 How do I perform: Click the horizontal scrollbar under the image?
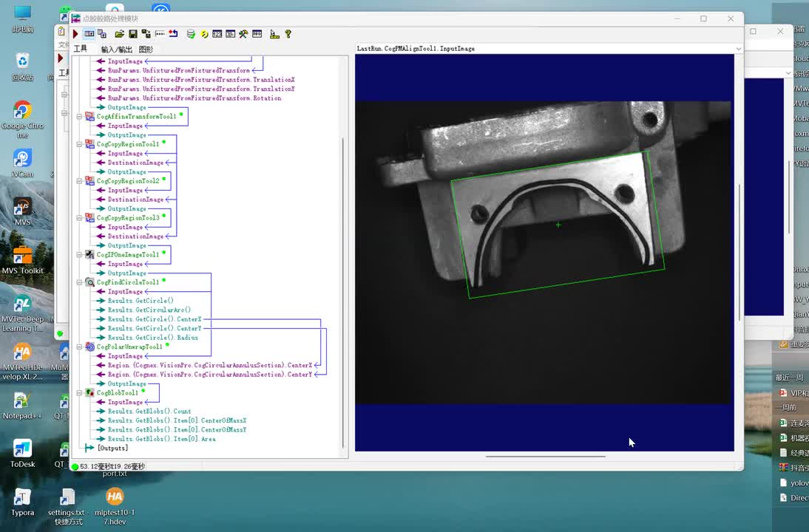click(x=545, y=456)
